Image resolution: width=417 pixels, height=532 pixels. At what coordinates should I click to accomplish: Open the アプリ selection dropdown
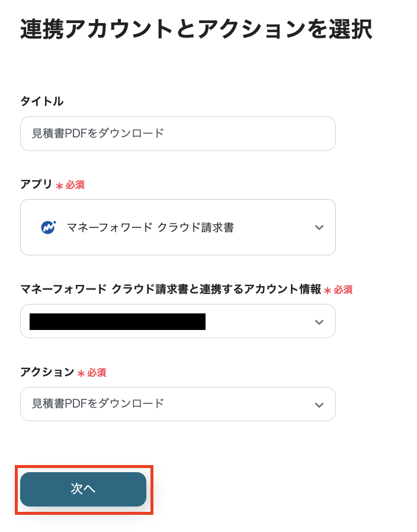click(178, 227)
